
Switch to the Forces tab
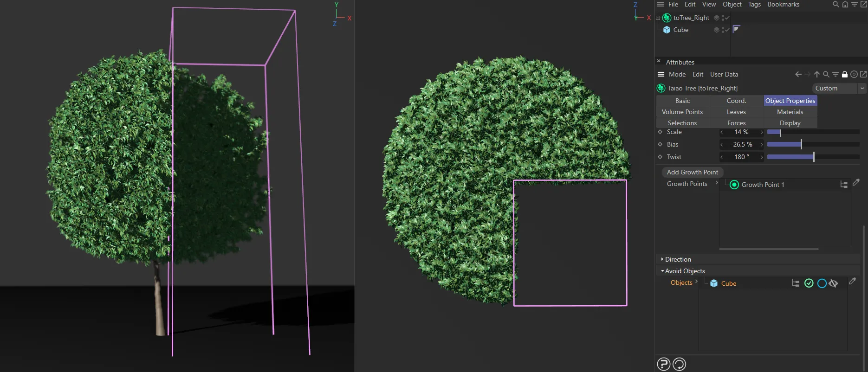(x=736, y=123)
